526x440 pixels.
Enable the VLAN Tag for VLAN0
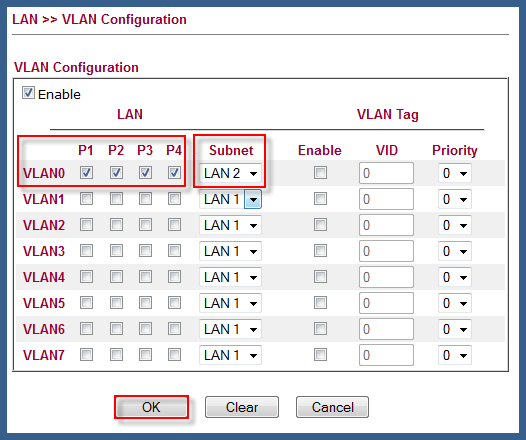click(320, 173)
